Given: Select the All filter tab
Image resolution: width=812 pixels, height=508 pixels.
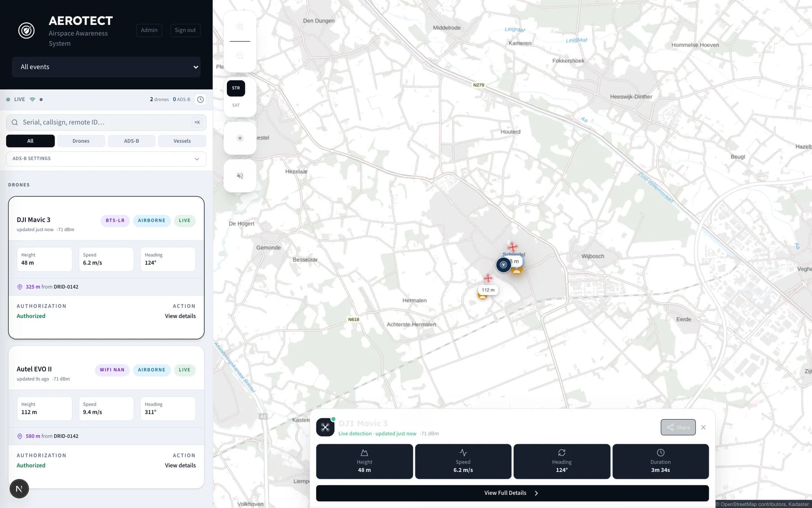Looking at the screenshot, I should (x=30, y=141).
